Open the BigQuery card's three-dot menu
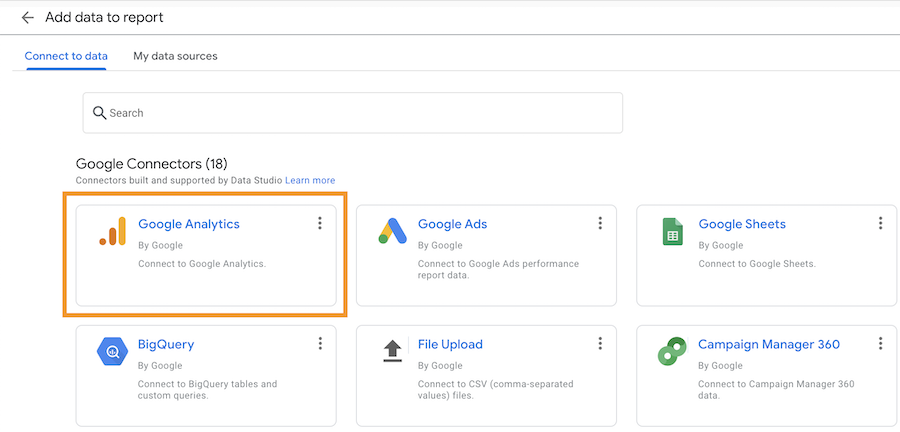This screenshot has width=900, height=432. coord(320,344)
